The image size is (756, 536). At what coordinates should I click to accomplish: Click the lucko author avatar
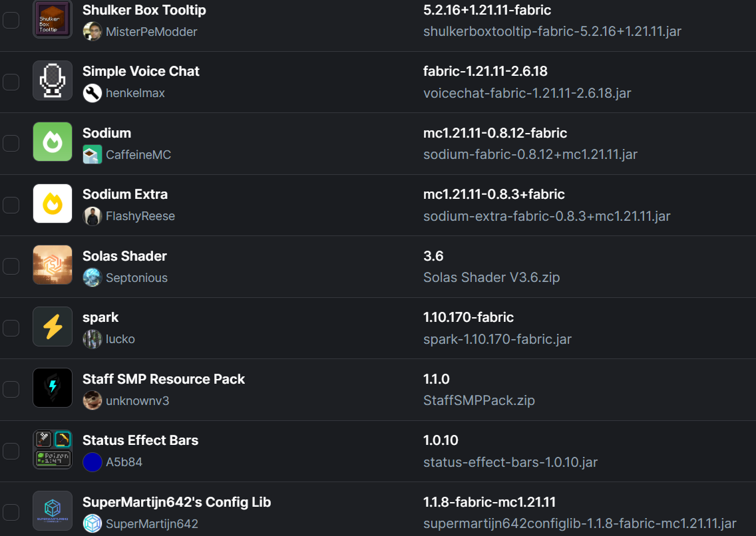pyautogui.click(x=92, y=339)
